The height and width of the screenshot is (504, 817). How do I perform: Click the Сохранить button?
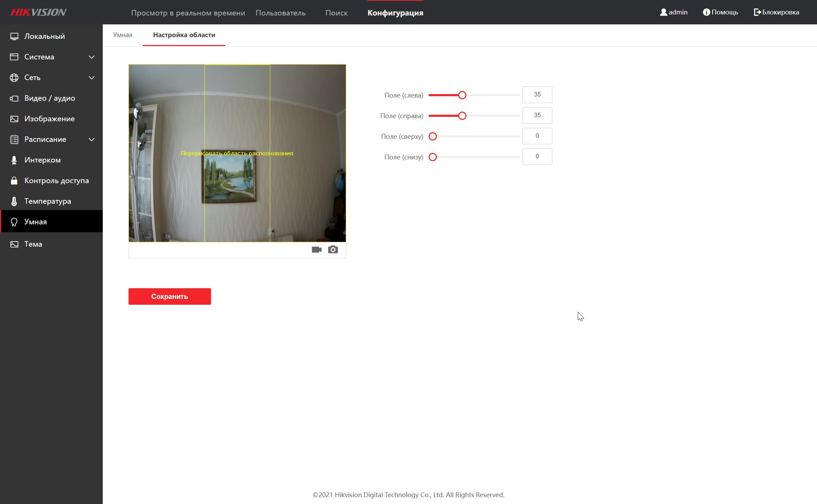pyautogui.click(x=169, y=296)
